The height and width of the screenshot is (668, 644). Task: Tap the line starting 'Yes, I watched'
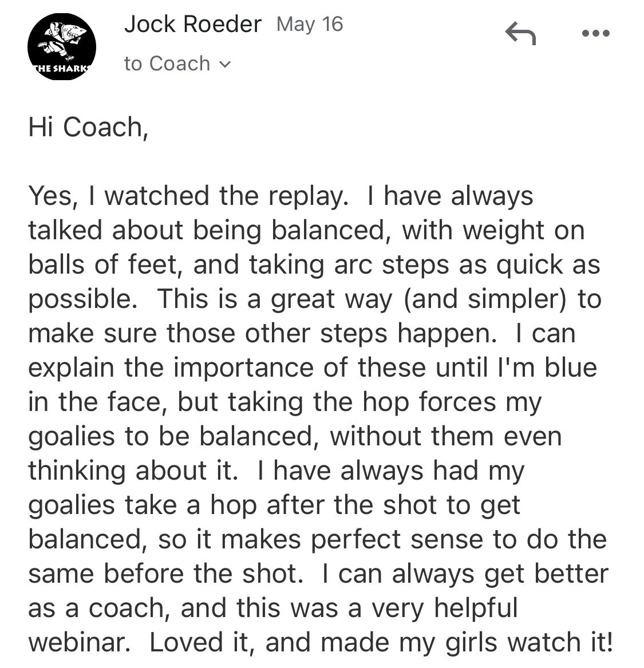(x=280, y=196)
